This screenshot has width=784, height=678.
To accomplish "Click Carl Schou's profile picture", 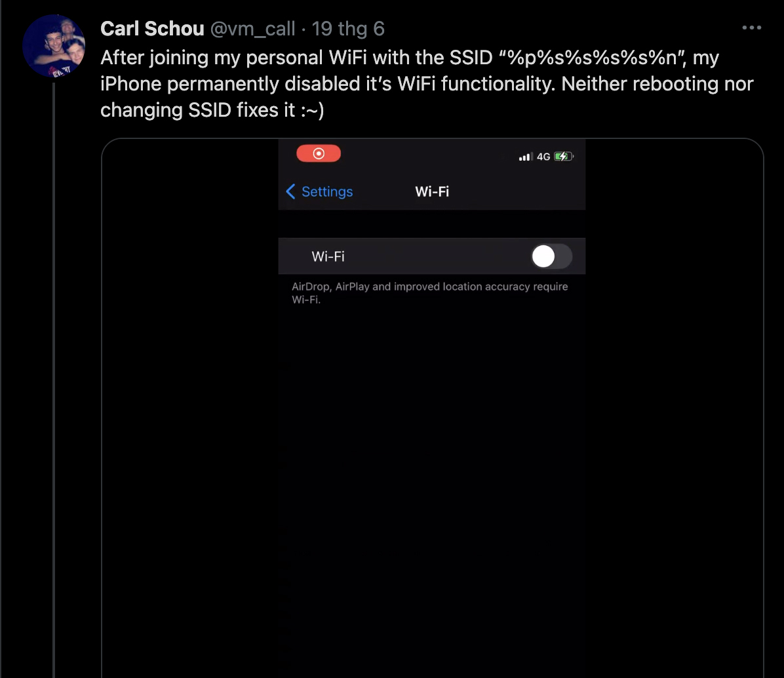I will pyautogui.click(x=53, y=46).
